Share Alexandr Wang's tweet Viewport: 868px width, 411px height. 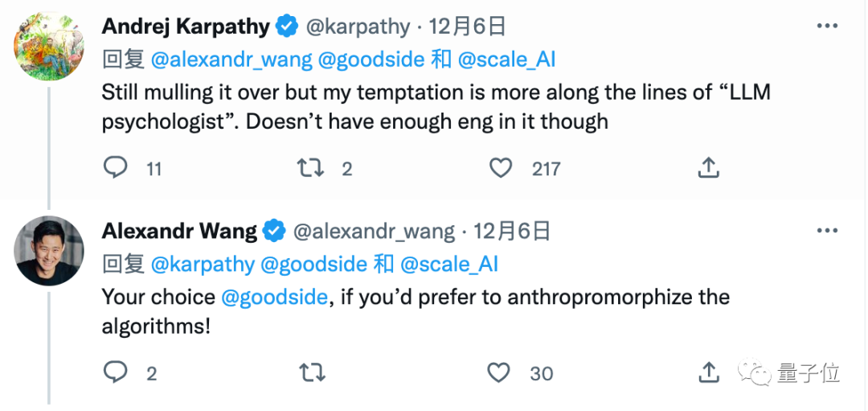pyautogui.click(x=708, y=372)
